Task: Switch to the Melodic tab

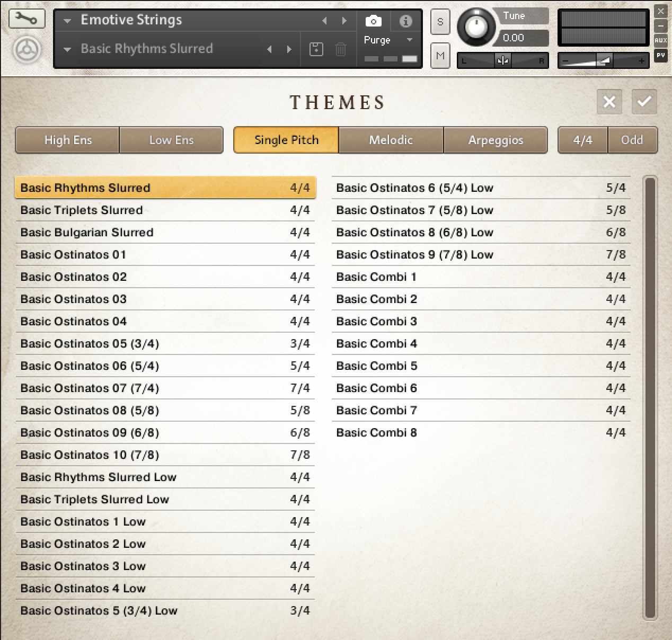Action: pyautogui.click(x=391, y=140)
